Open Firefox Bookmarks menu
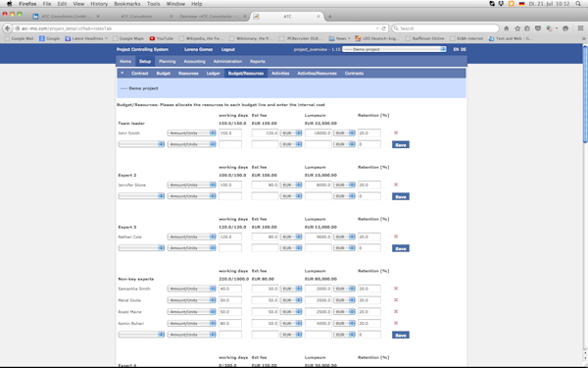The image size is (588, 368). coord(127,4)
